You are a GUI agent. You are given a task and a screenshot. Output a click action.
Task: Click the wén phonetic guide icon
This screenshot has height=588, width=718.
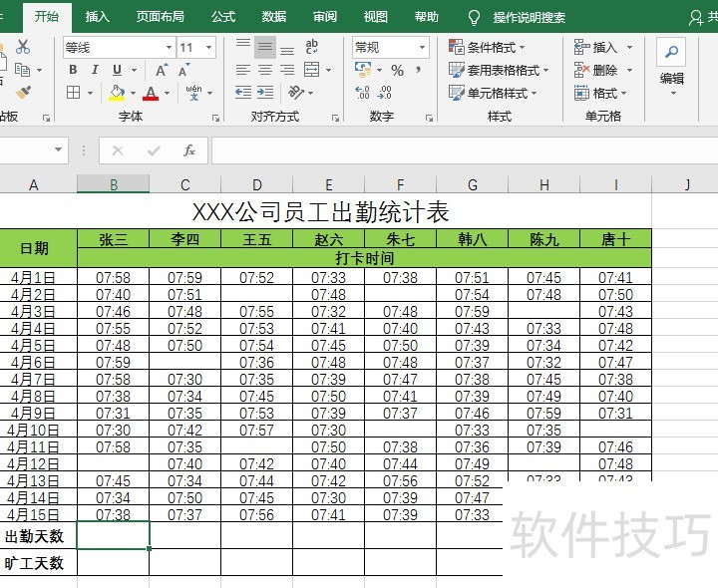click(194, 93)
